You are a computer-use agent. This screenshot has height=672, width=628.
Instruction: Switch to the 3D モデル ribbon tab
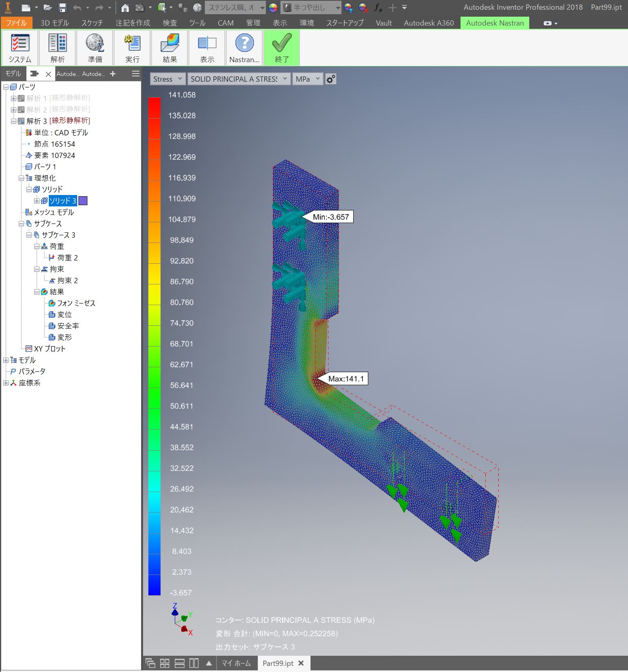54,23
